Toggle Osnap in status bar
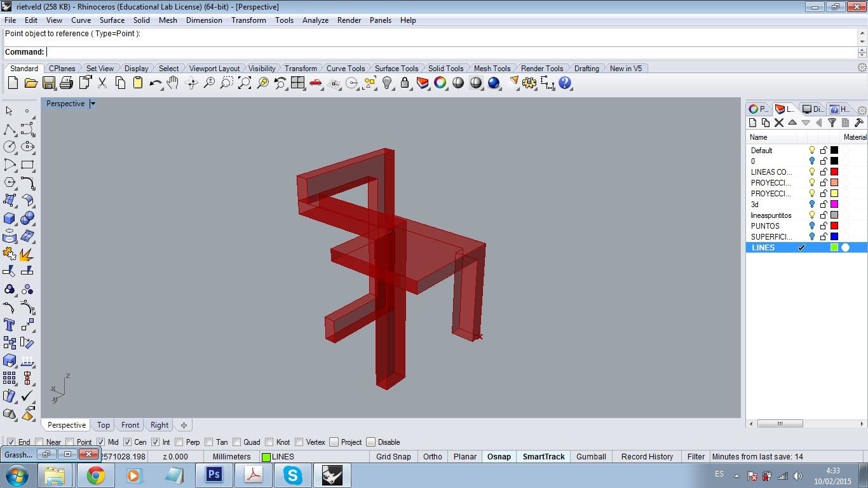Viewport: 868px width, 488px height. [x=499, y=456]
